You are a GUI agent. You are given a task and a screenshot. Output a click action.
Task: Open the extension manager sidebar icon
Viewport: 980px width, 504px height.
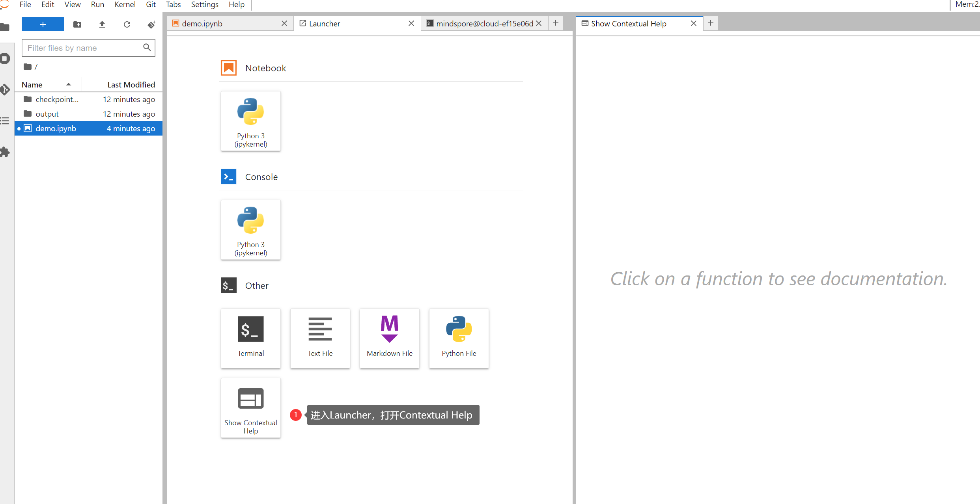[5, 152]
